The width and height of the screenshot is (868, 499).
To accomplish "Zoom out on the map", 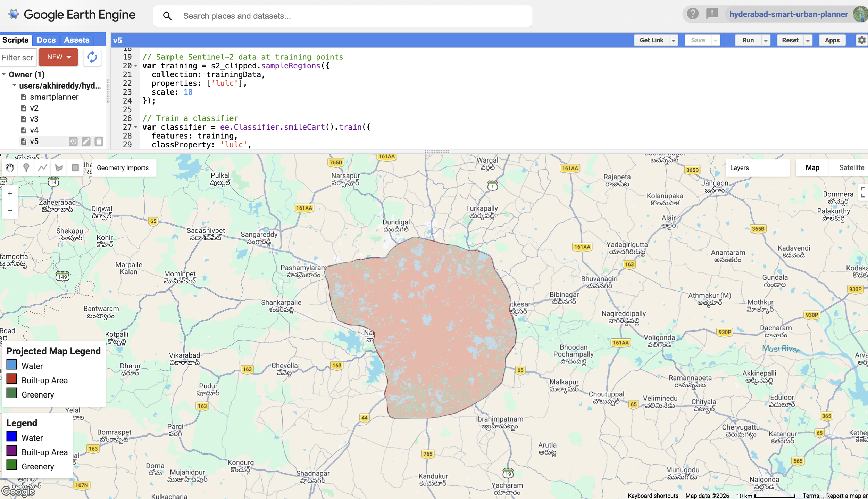I will pos(10,210).
